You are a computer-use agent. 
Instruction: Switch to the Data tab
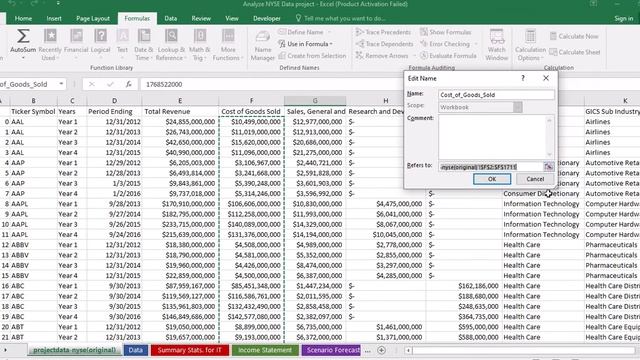(x=171, y=18)
